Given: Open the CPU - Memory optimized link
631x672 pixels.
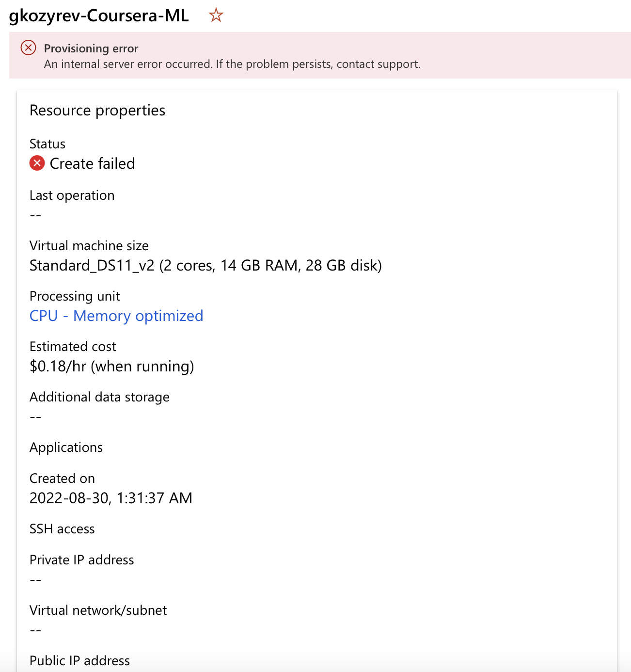Looking at the screenshot, I should coord(116,316).
